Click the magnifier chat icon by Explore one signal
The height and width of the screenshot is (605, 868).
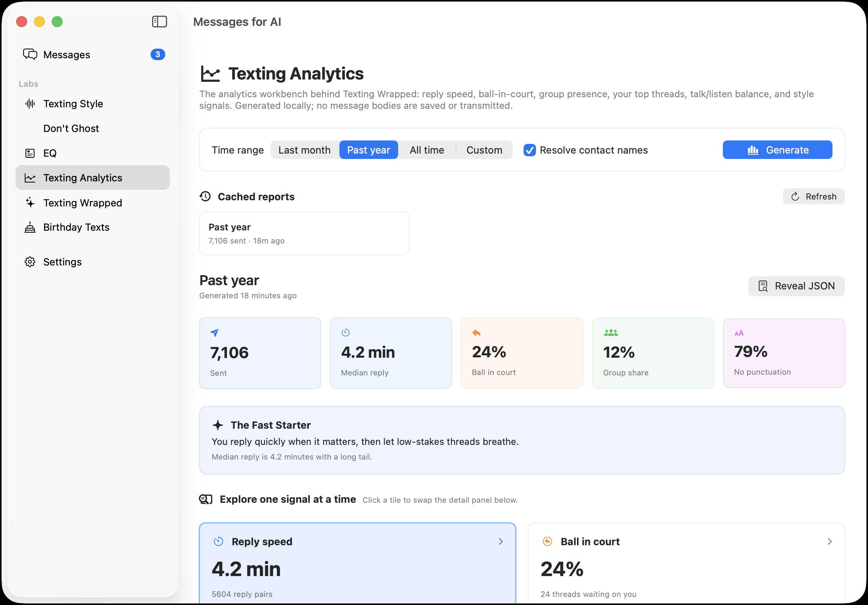pyautogui.click(x=206, y=499)
